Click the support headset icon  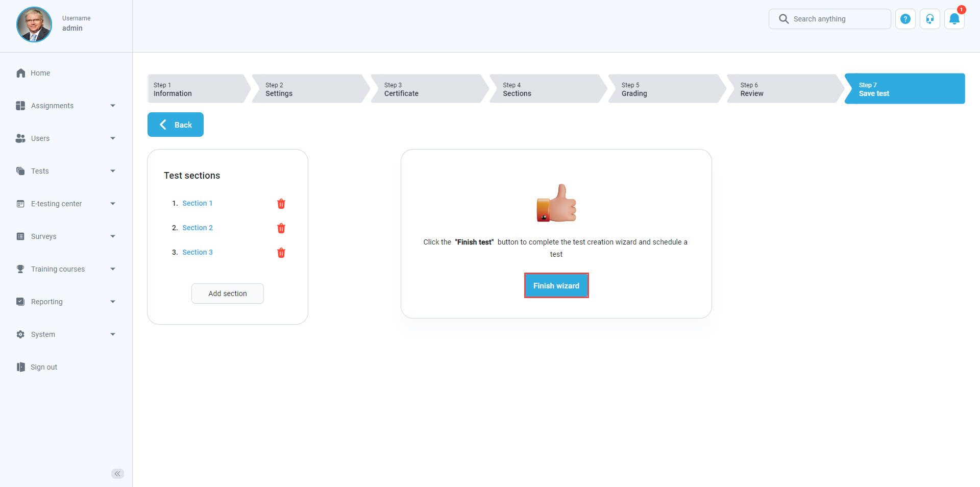click(x=929, y=19)
